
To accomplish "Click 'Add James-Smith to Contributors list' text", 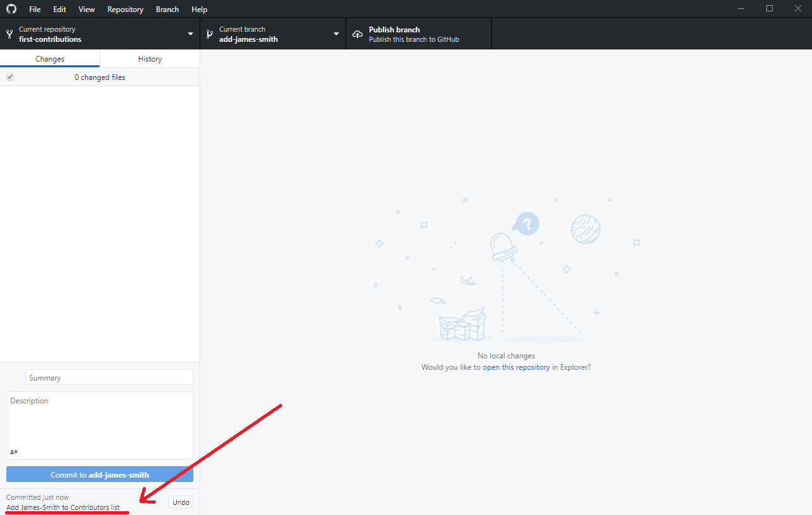I will (63, 507).
